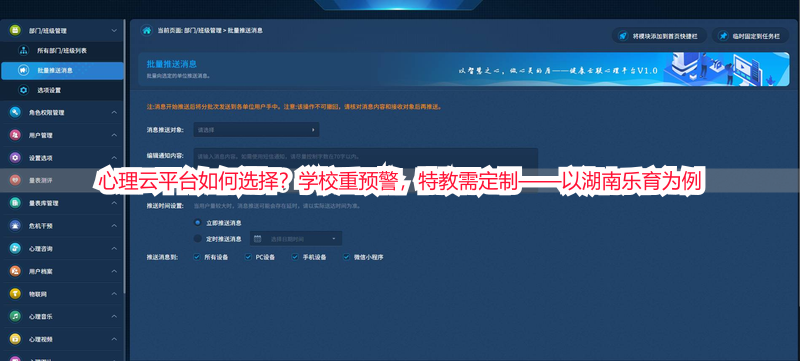Select the 批量推送消息 megaphone icon
Screen dimensions: 800x361
23,70
